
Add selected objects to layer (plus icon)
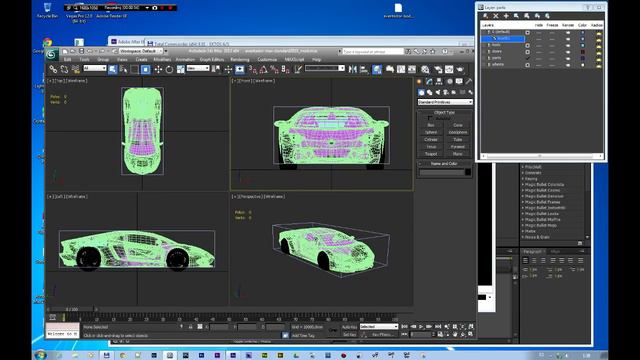pyautogui.click(x=506, y=16)
